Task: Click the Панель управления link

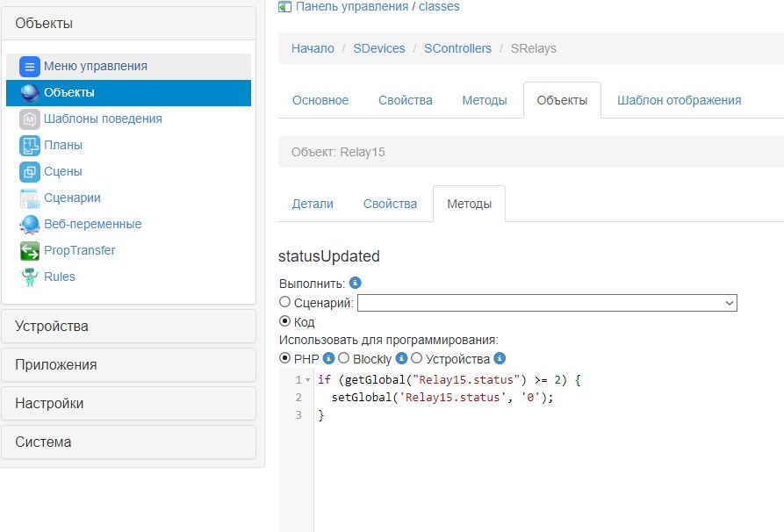Action: (351, 6)
